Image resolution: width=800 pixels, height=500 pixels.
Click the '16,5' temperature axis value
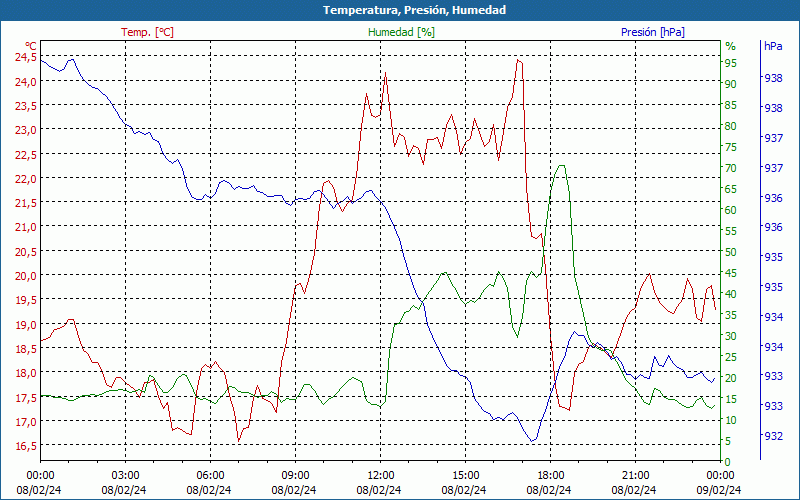[26, 446]
